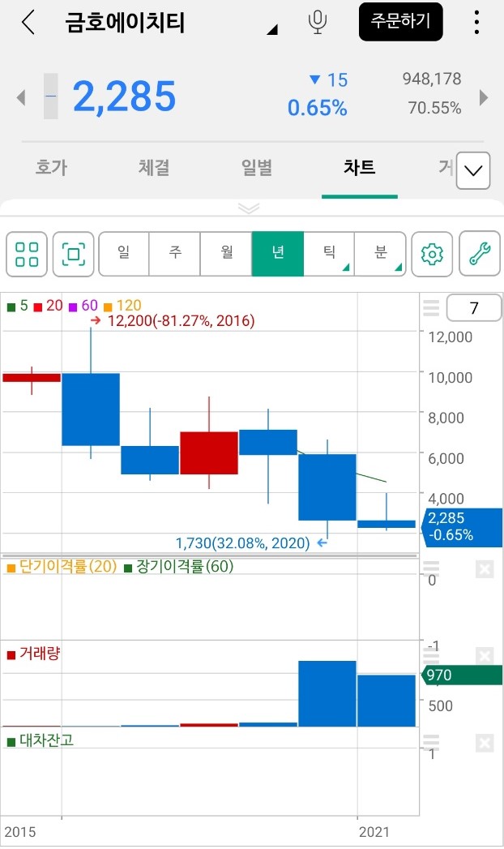Tap the high label 12,200(-81.27%, 2016)

click(181, 321)
